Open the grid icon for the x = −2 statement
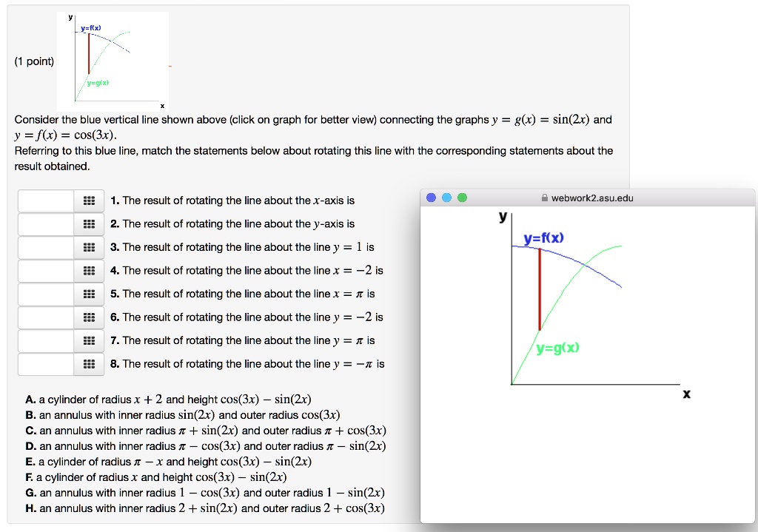758x532 pixels. 89,271
